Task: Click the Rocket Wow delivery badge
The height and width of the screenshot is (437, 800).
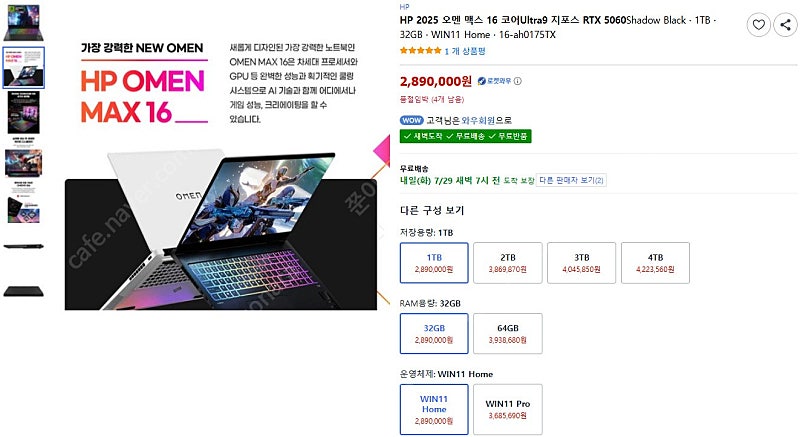Action: [x=494, y=81]
